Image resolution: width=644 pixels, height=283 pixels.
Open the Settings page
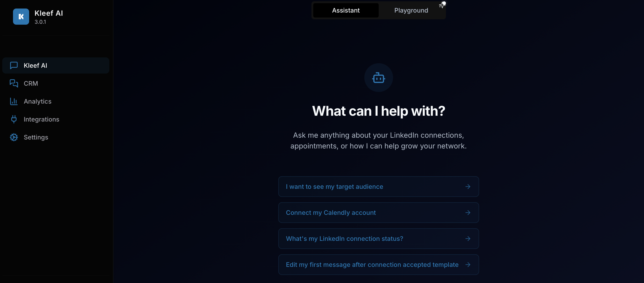point(36,137)
